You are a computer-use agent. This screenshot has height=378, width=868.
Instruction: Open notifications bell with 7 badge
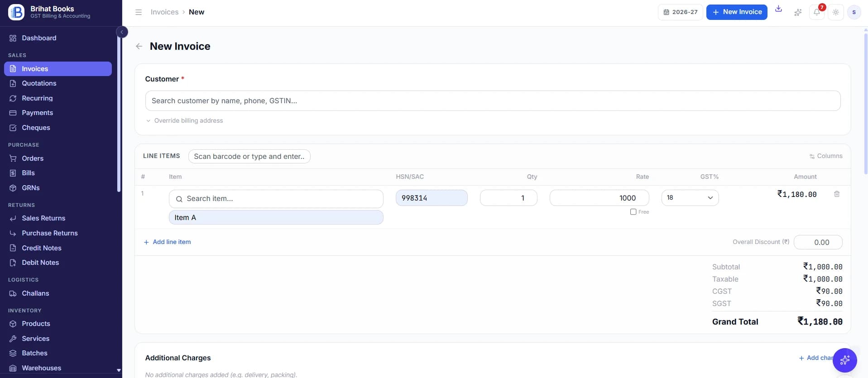point(817,12)
